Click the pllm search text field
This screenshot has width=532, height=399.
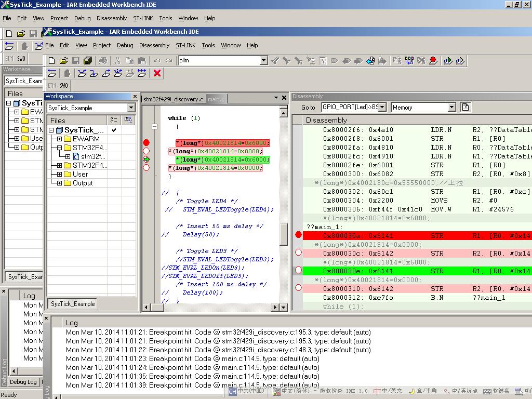[219, 61]
